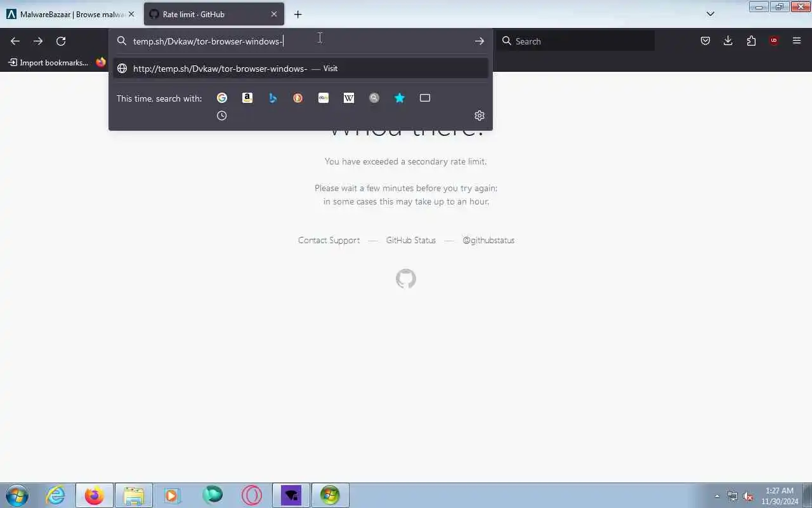
Task: Open the Windows Start menu
Action: [x=17, y=495]
